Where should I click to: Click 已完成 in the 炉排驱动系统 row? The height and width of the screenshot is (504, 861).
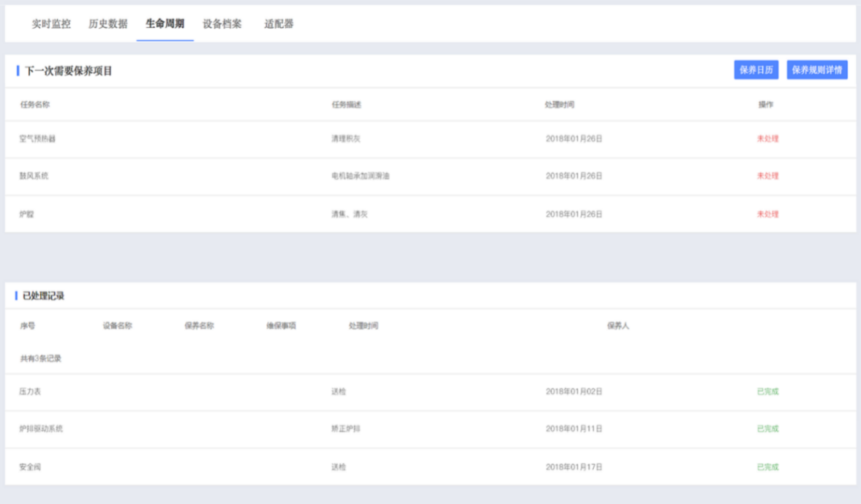[767, 429]
